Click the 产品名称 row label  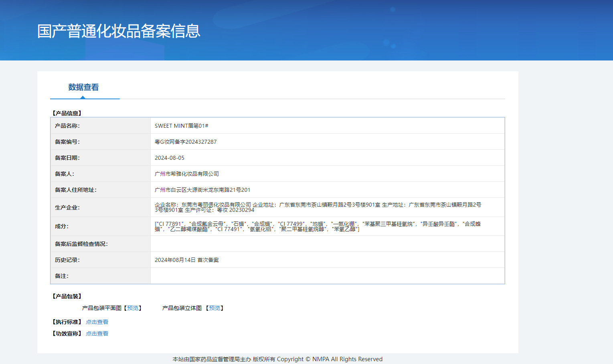coord(67,126)
